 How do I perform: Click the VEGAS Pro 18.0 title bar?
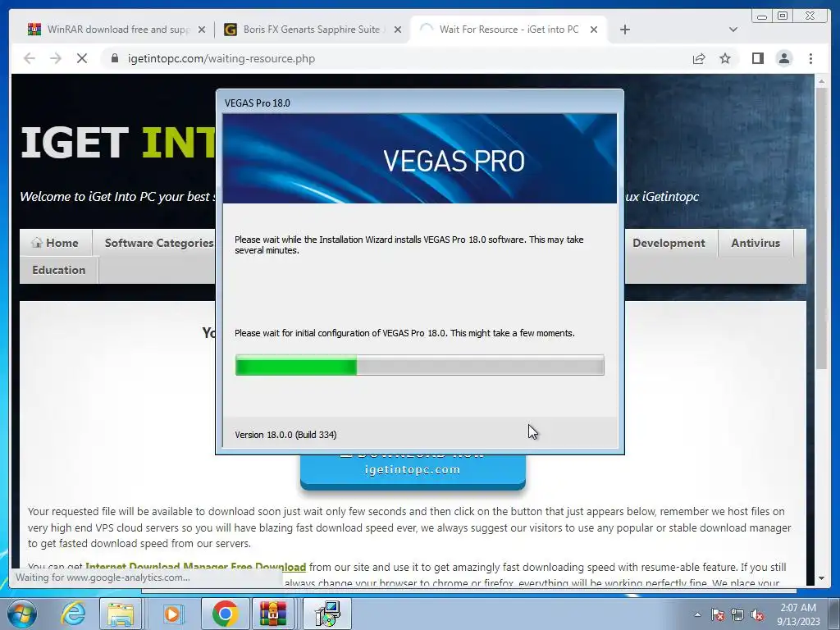click(419, 103)
